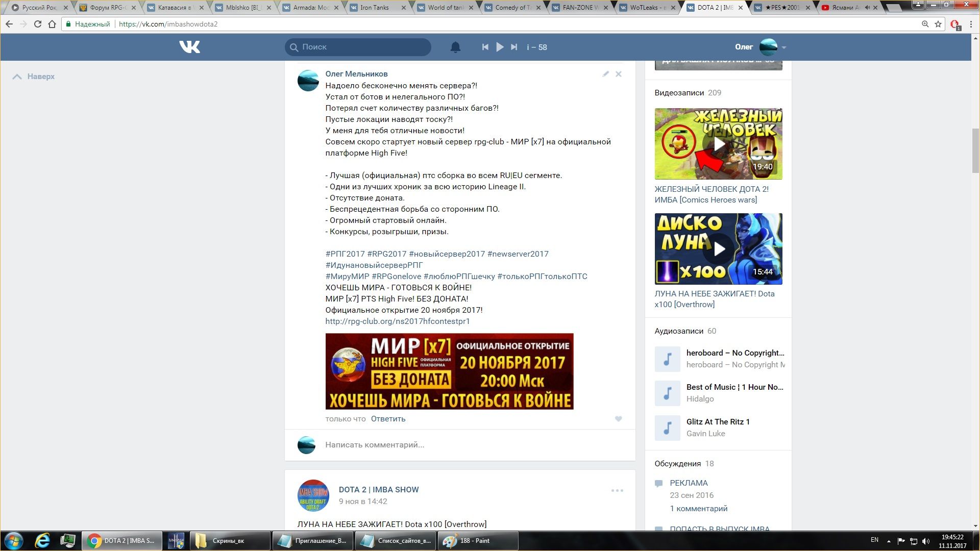Launch Internet Explorer from taskbar
This screenshot has height=551, width=980.
(x=42, y=541)
